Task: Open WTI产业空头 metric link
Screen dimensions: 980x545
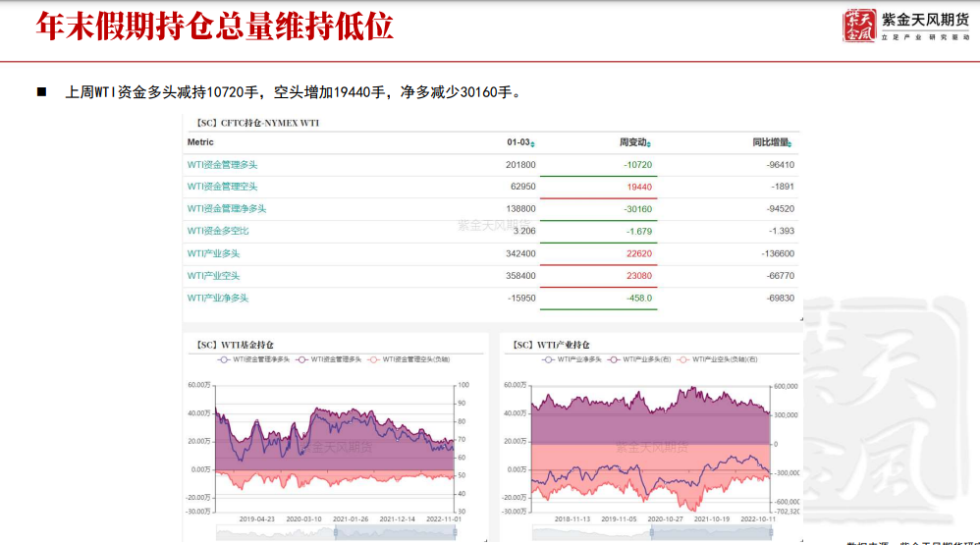Action: click(213, 276)
